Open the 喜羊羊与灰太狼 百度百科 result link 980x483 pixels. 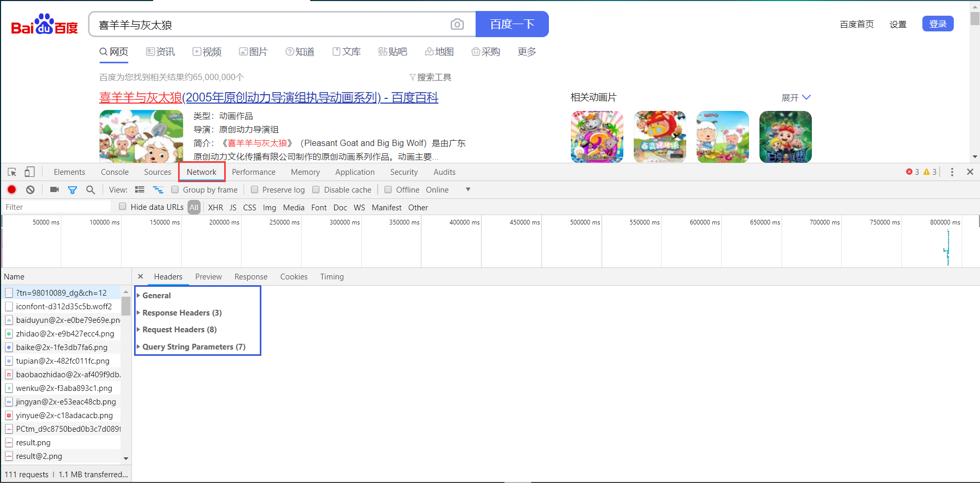(269, 97)
